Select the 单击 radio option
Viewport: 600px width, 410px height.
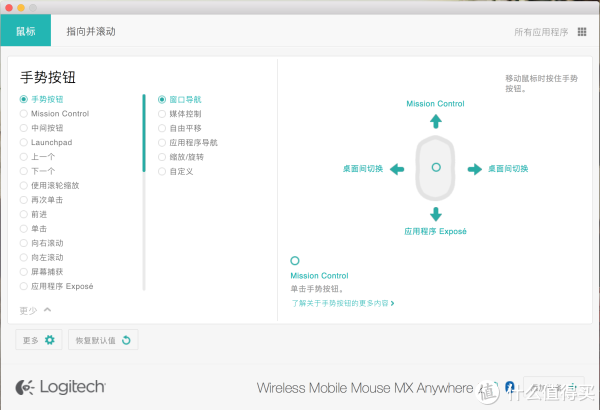24,229
